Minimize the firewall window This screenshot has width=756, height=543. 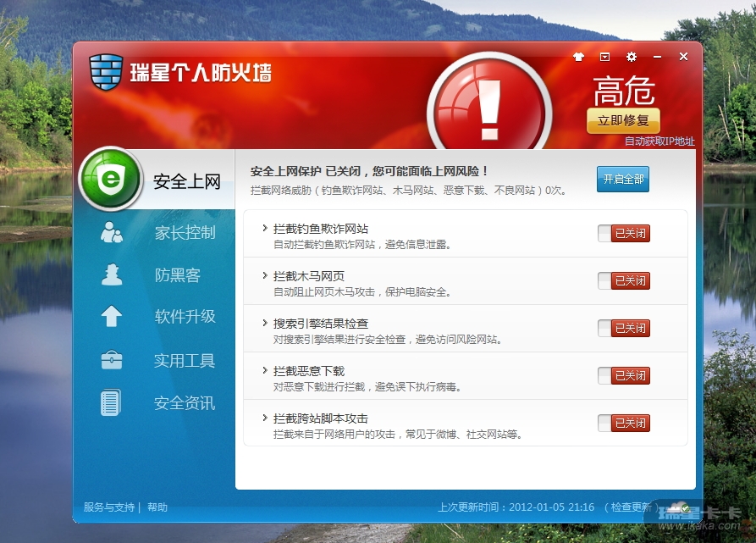(x=657, y=57)
